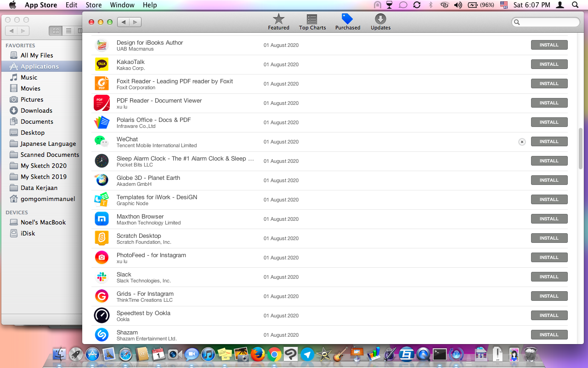Click the App Store search field
The width and height of the screenshot is (588, 368).
pyautogui.click(x=546, y=22)
